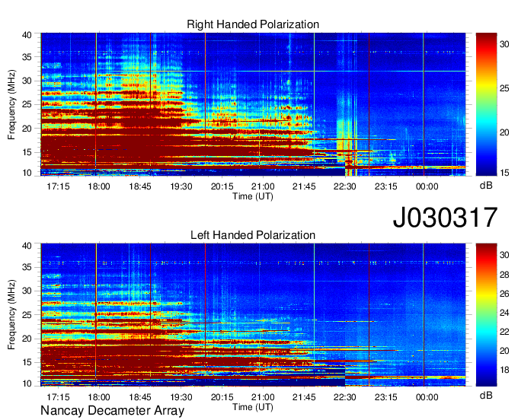The image size is (518, 420).
Task: Click 17:15 time tick under right-handed plot
Action: pos(58,186)
